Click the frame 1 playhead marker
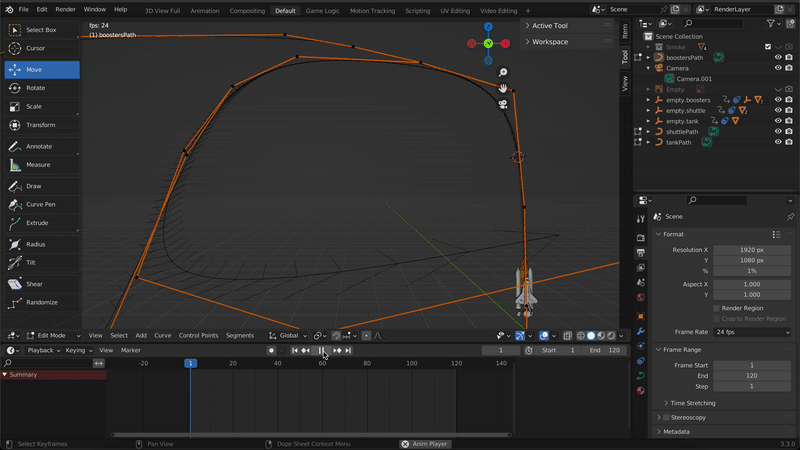800x450 pixels. click(190, 363)
